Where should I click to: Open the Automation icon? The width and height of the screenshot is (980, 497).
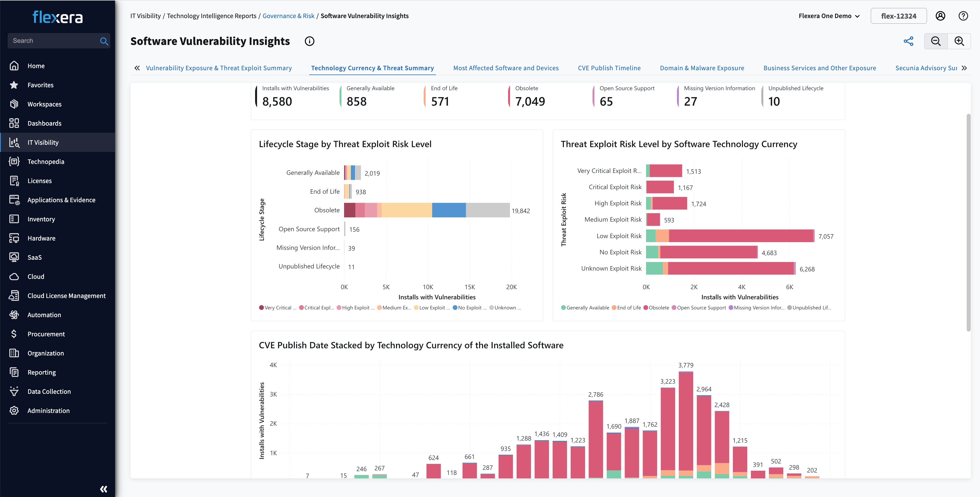(14, 314)
